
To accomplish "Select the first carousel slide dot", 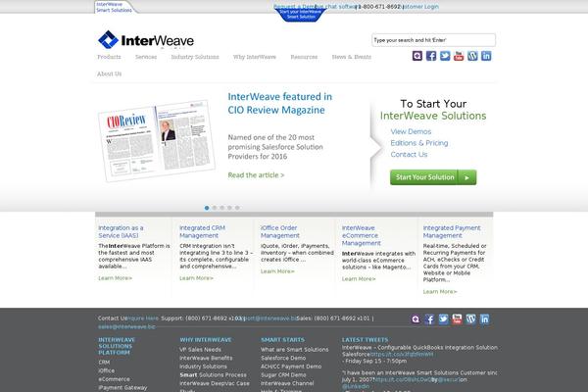I will tap(207, 208).
